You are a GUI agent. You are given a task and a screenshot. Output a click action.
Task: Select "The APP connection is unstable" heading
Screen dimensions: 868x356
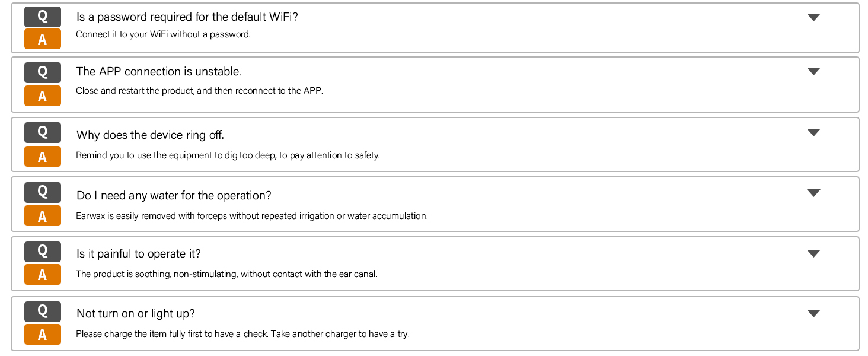(x=158, y=72)
